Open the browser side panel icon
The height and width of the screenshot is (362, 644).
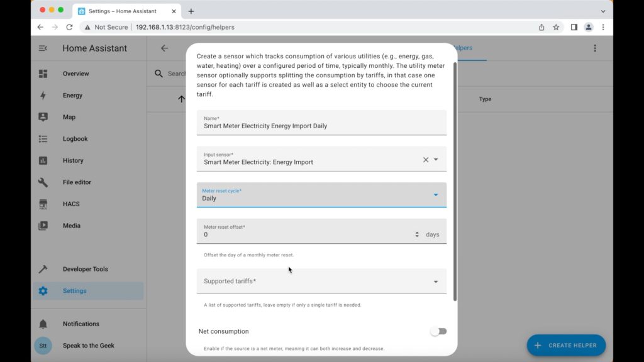pyautogui.click(x=574, y=27)
